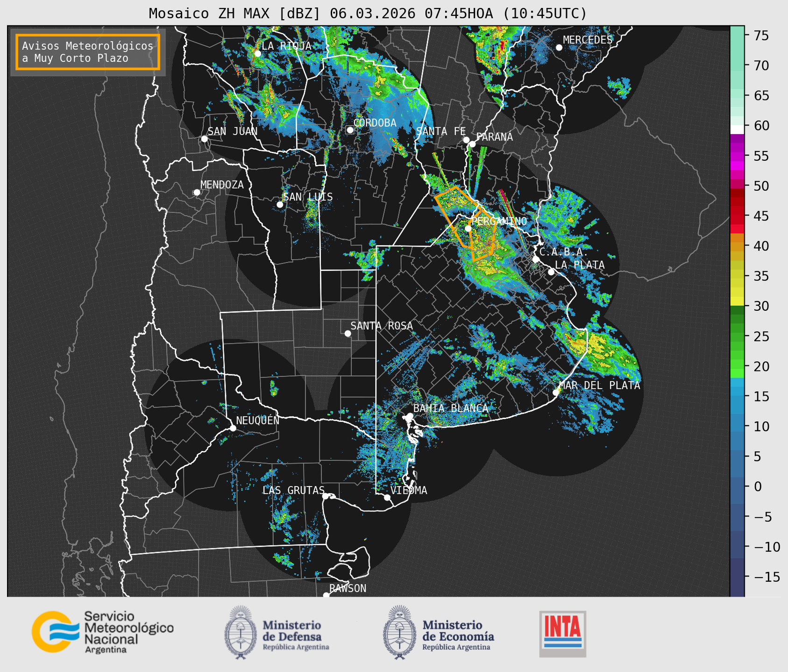The height and width of the screenshot is (672, 788).
Task: Click the 45 dBZ red color band
Action: click(737, 216)
